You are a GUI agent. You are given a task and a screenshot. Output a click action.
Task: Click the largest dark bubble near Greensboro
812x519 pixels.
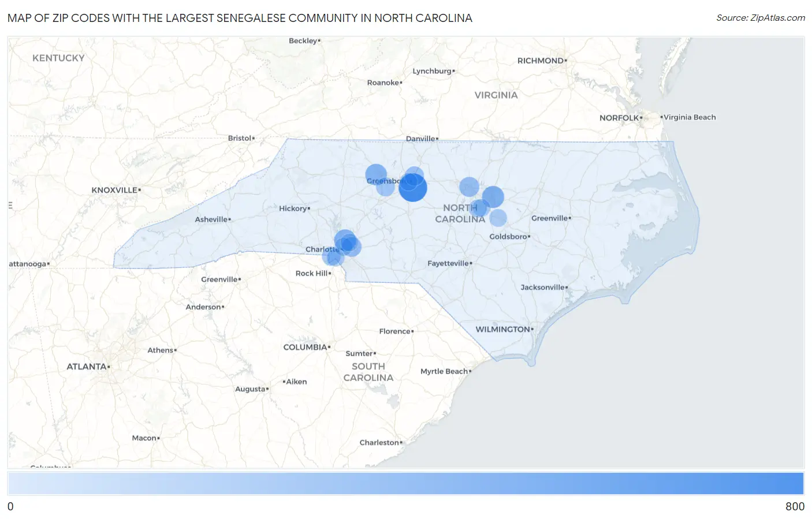pos(413,188)
